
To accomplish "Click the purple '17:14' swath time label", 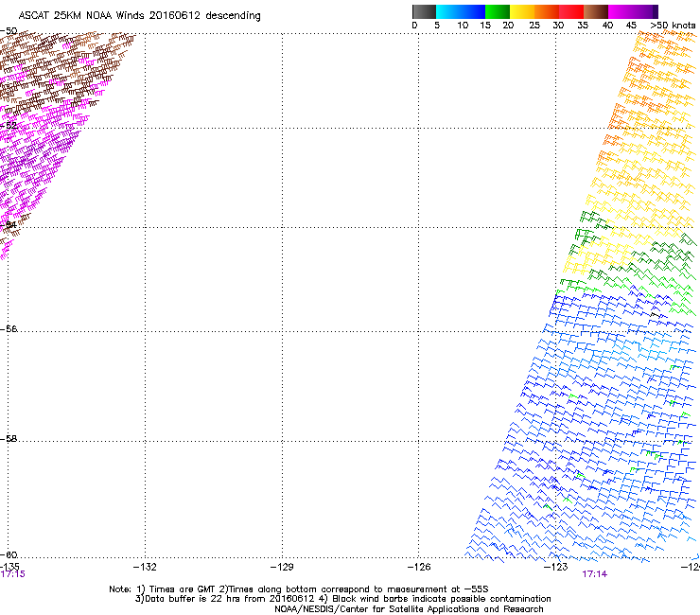I will pos(594,574).
